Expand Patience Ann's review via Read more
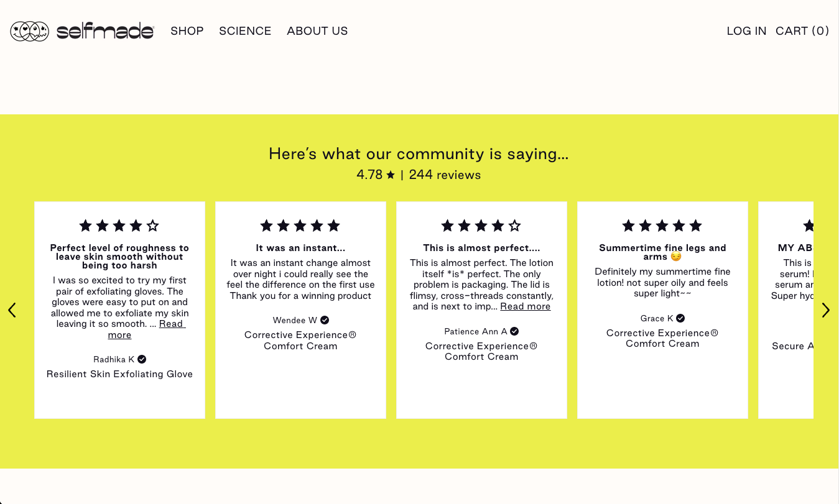This screenshot has width=839, height=504. tap(526, 306)
